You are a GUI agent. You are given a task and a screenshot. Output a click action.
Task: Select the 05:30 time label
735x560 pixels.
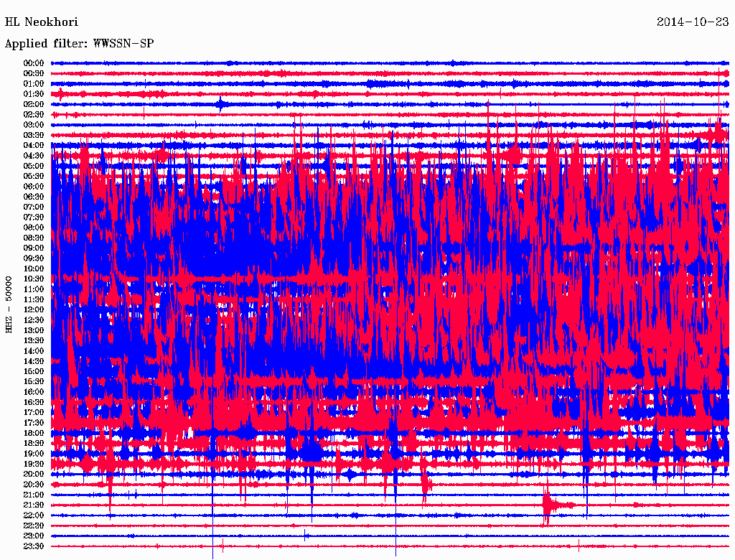[33, 176]
